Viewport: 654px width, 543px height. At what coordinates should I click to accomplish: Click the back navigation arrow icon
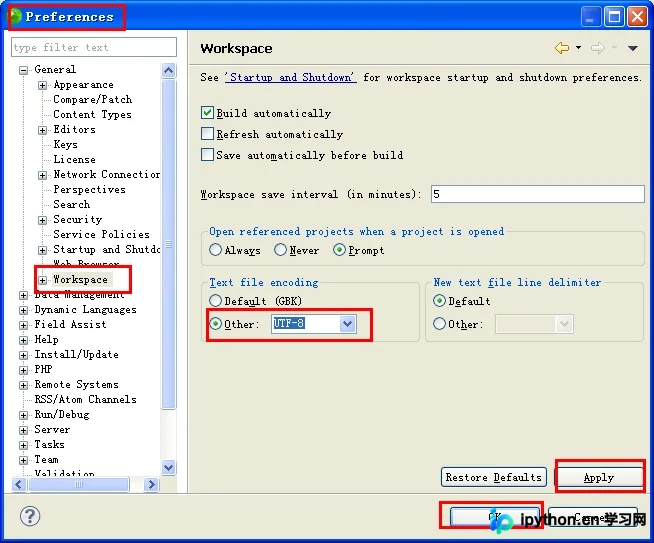pyautogui.click(x=562, y=48)
